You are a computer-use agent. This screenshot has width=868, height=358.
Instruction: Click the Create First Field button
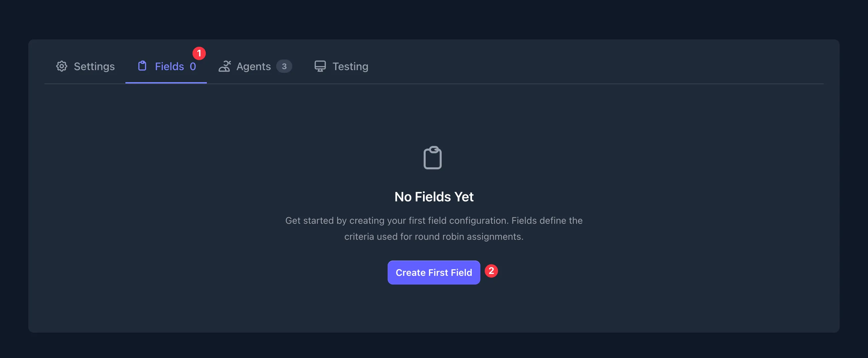(x=434, y=272)
